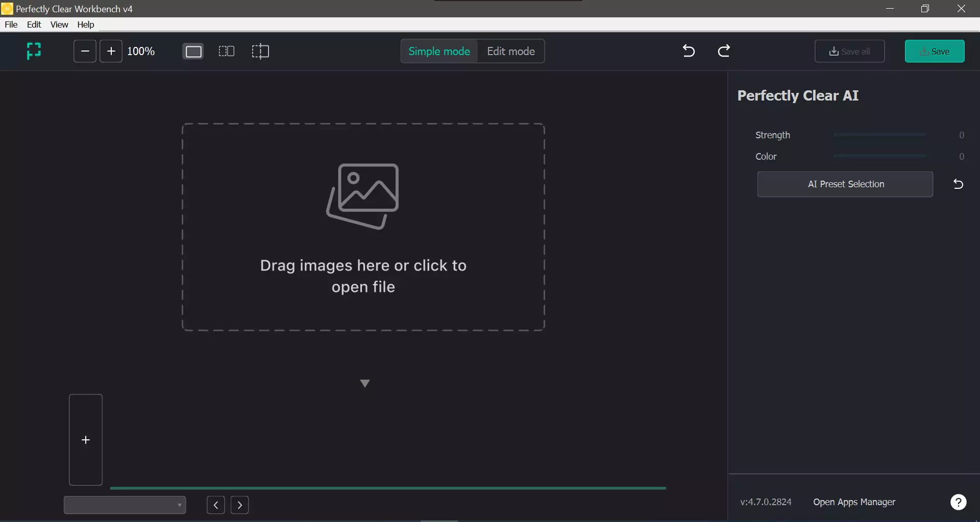Open the filmstrip dropdown box
The height and width of the screenshot is (522, 980).
(125, 505)
